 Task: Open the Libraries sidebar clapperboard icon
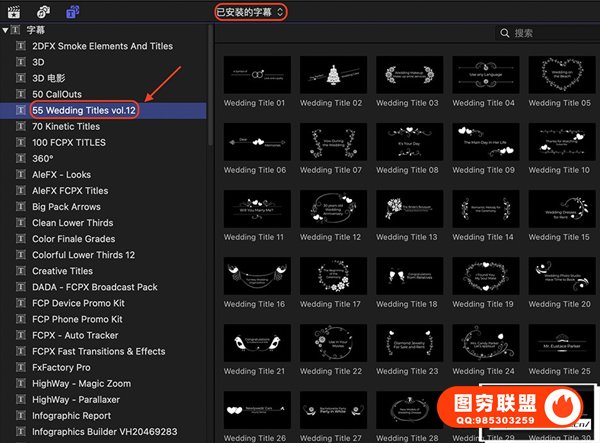[13, 12]
